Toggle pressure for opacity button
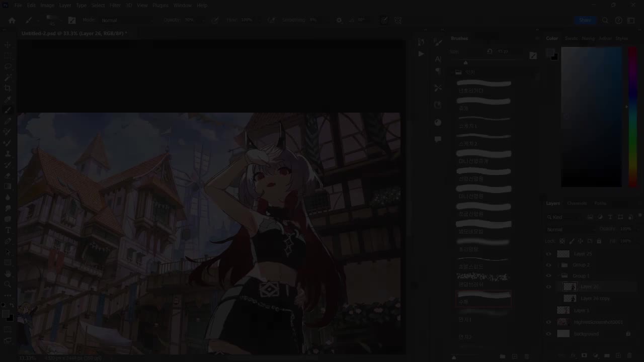 (x=215, y=21)
